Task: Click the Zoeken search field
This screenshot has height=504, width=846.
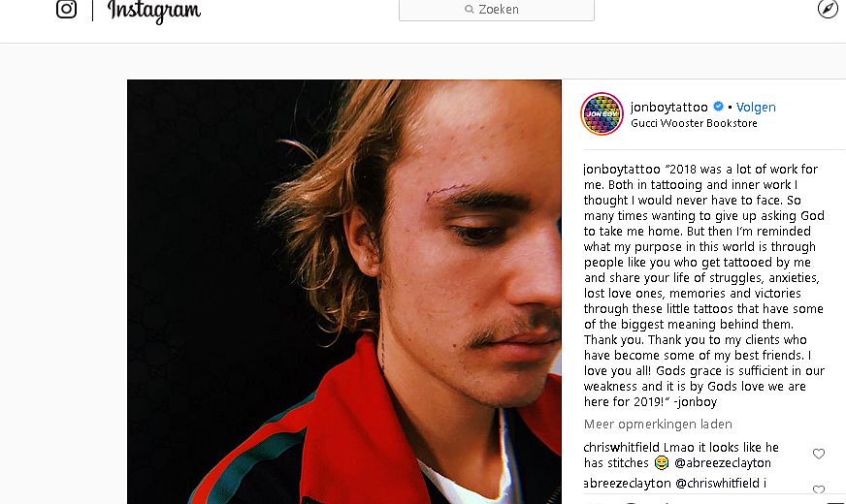Action: point(497,10)
